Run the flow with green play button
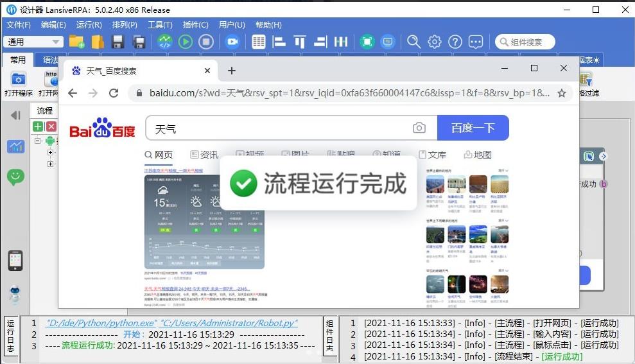Viewport: 635px width, 364px height. pyautogui.click(x=186, y=42)
